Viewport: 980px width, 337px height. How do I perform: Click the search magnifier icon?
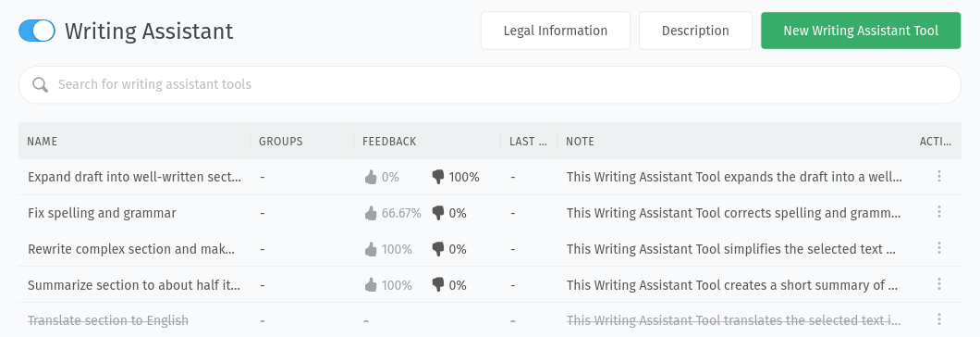click(x=40, y=84)
